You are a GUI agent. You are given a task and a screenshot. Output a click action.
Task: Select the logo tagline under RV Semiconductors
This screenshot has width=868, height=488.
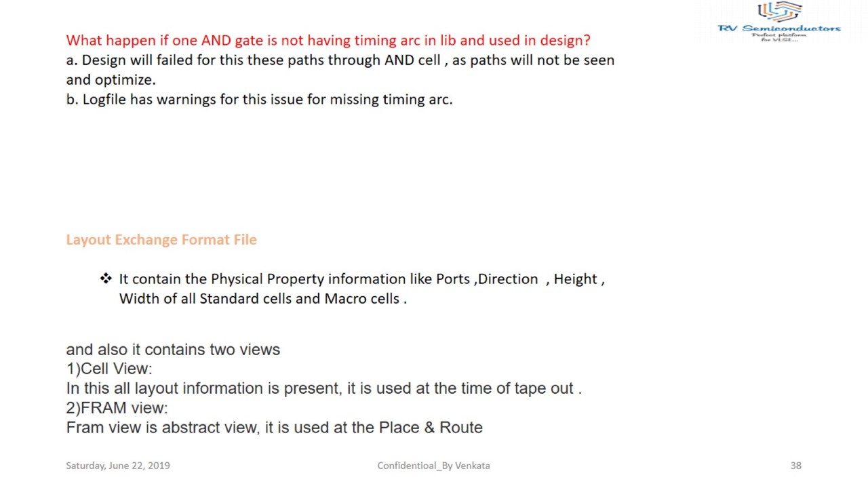778,37
